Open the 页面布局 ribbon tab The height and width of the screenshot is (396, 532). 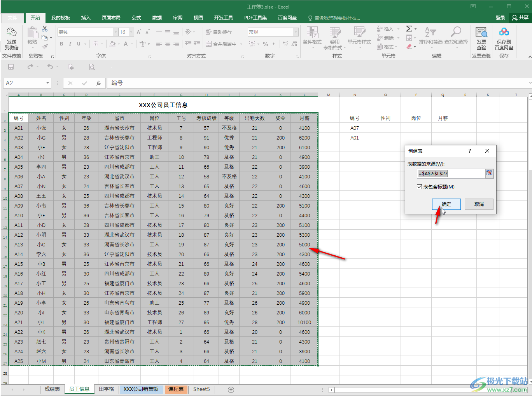[111, 18]
